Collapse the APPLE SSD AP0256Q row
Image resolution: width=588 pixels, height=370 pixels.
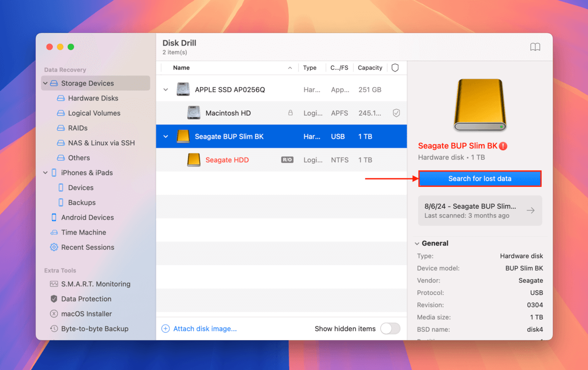(x=166, y=90)
